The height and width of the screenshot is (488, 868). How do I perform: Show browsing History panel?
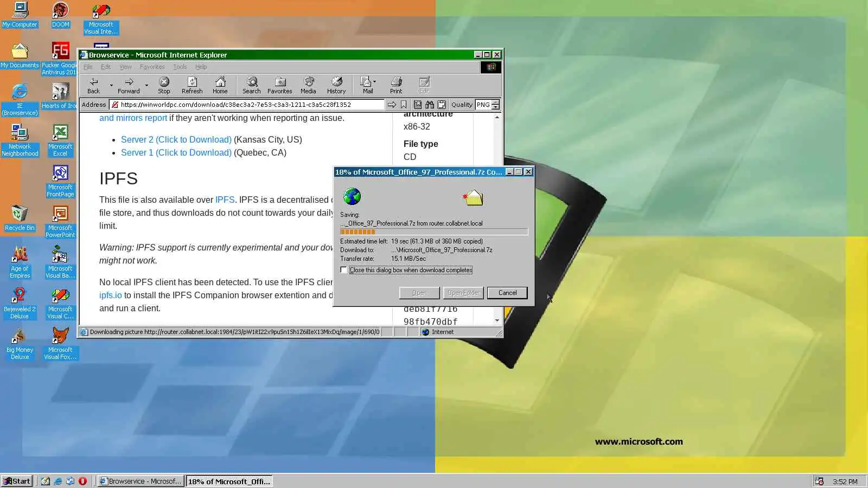(x=336, y=85)
